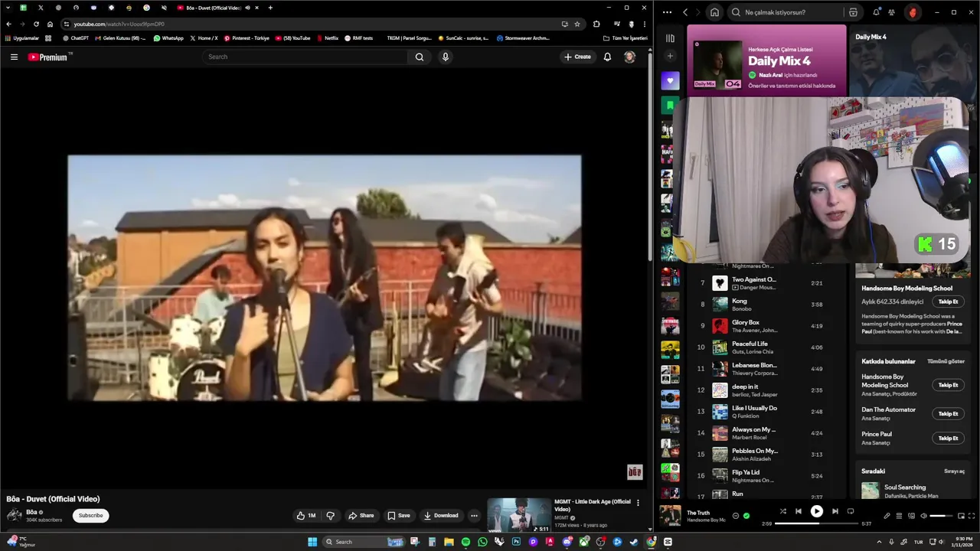Viewport: 980px width, 551px height.
Task: Open more actions for the Duvet video
Action: (474, 515)
